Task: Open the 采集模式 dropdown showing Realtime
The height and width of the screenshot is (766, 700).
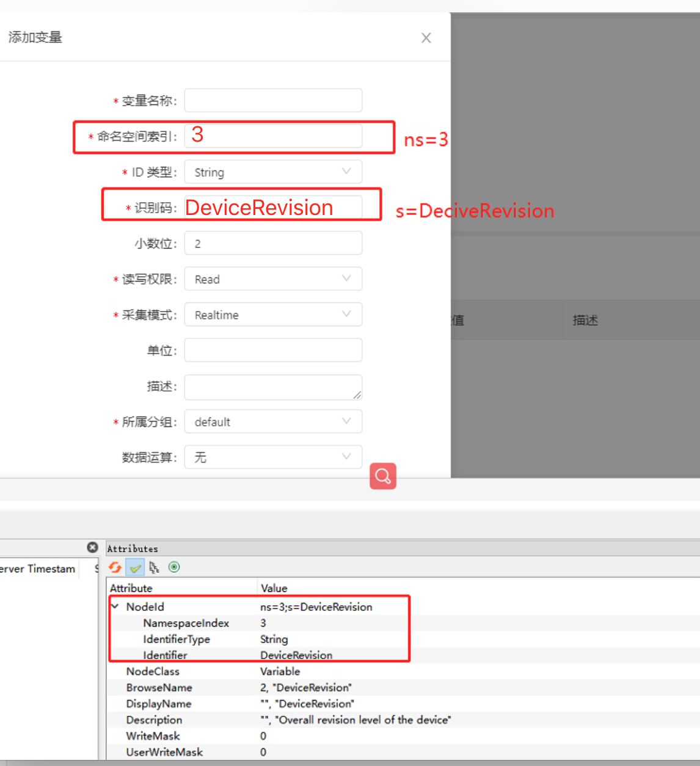Action: [x=273, y=314]
